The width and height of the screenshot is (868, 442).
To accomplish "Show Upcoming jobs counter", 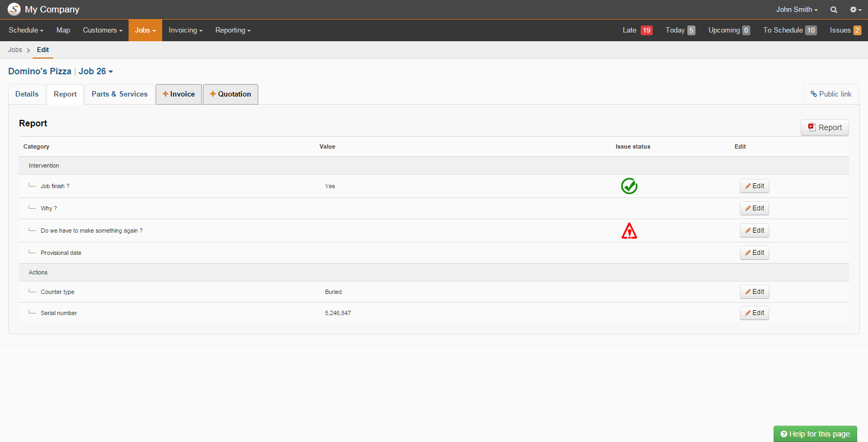I will (729, 30).
